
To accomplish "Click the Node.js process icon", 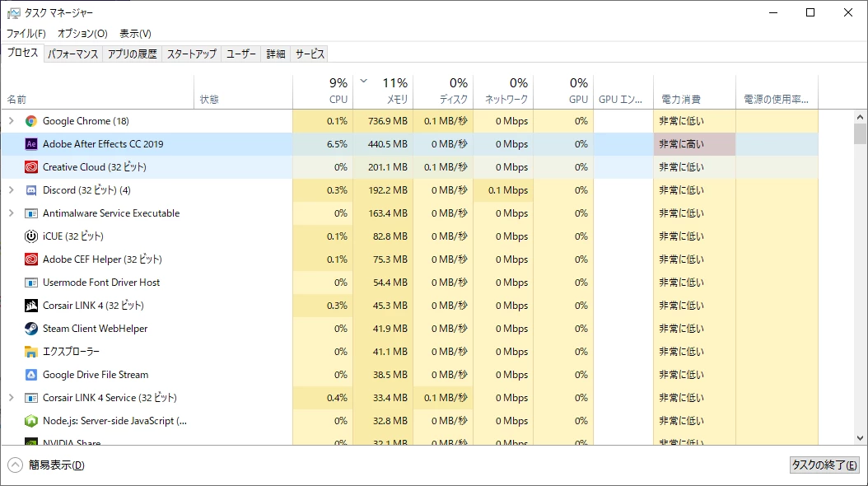I will tap(31, 421).
